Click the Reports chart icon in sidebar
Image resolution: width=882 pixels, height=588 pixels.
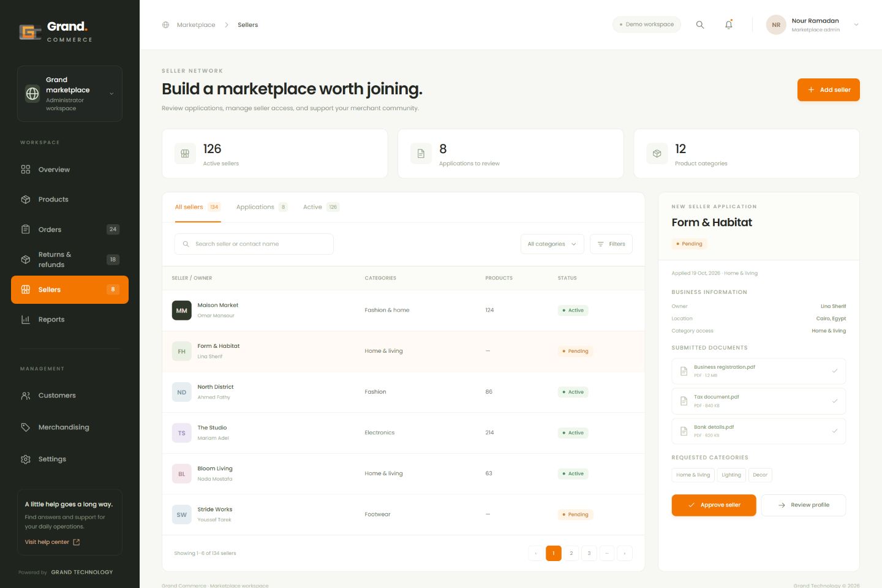26,320
